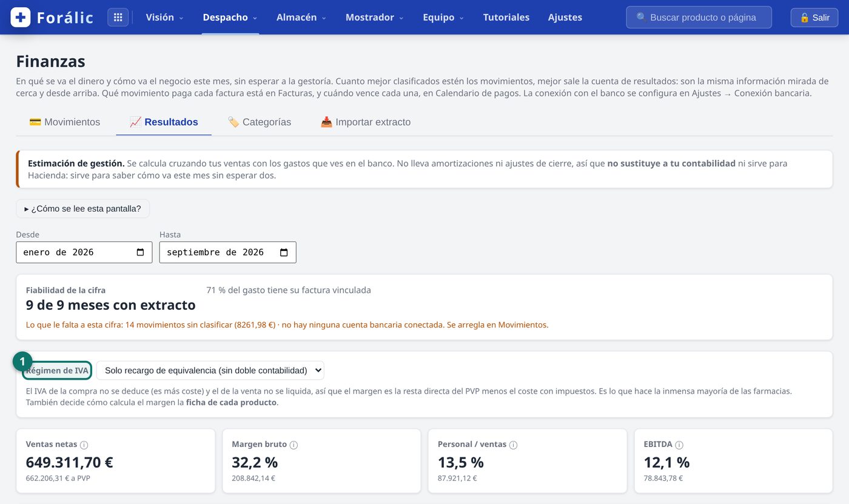The image size is (849, 504).
Task: Click the amount 78.843,78 € under EBITDA
Action: [663, 478]
